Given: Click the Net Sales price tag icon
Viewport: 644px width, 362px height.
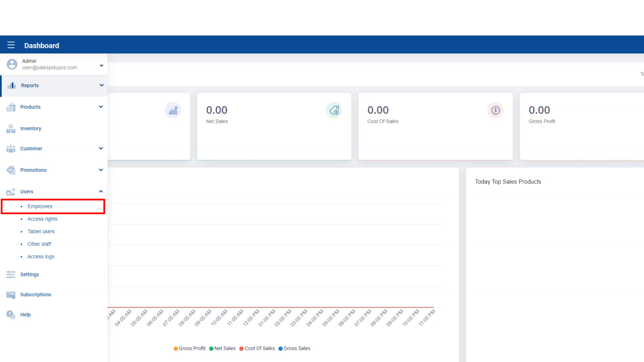Looking at the screenshot, I should point(334,110).
